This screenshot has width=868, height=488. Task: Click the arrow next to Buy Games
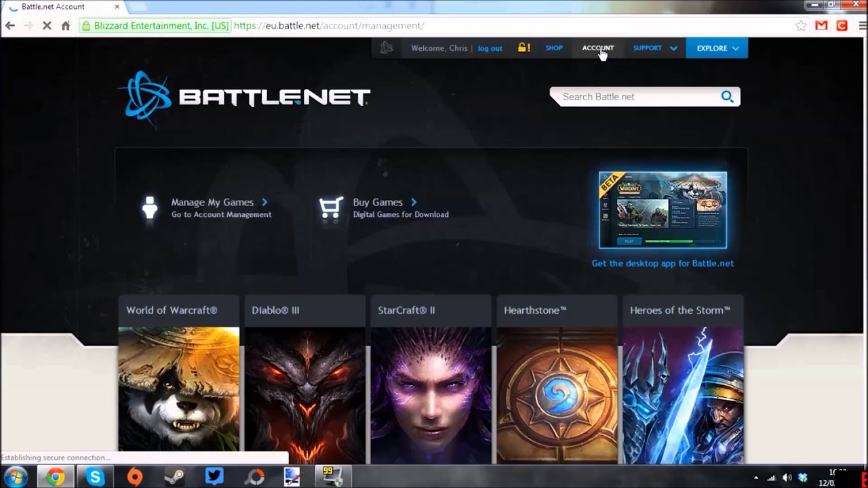point(414,202)
